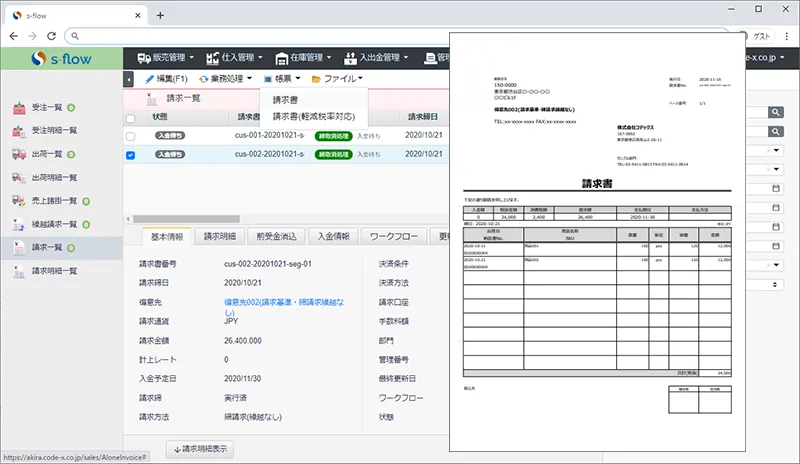
Task: Choose 請求書(軽減税率対応) from the menu
Action: (312, 116)
